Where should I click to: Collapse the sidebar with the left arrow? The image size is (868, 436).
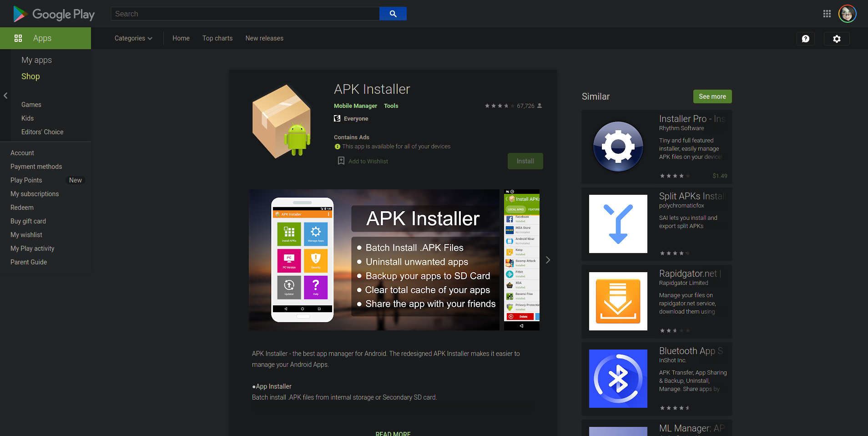coord(5,96)
